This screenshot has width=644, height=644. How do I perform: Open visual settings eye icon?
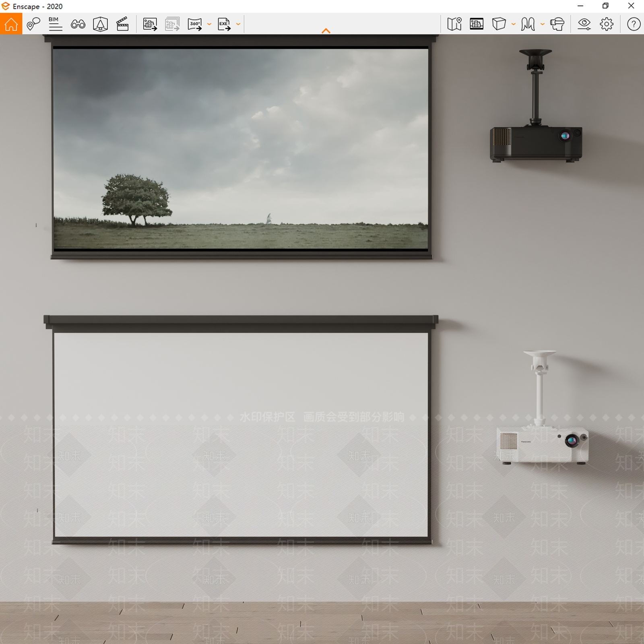[584, 24]
